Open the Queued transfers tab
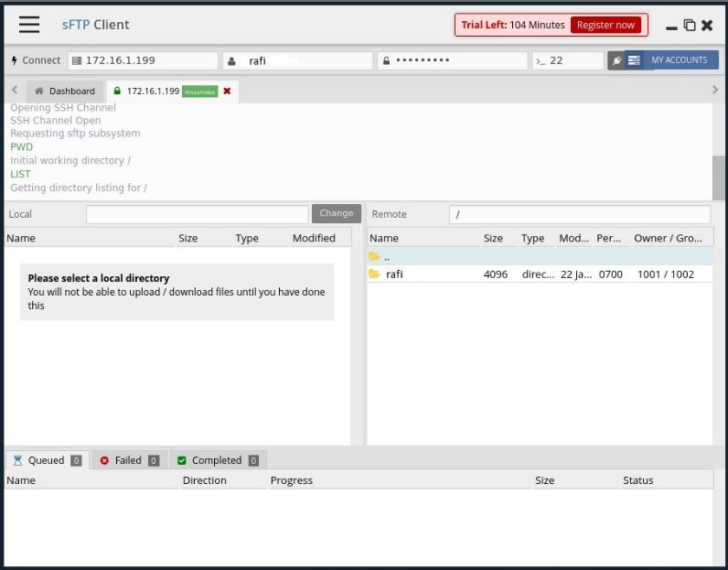 coord(47,460)
